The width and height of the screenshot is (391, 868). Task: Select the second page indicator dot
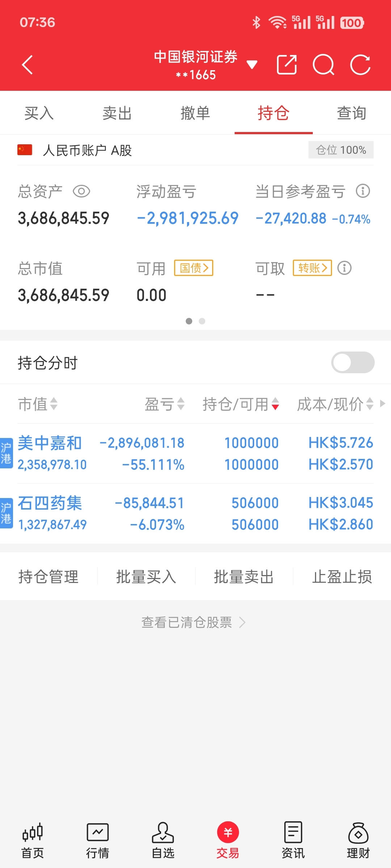[202, 321]
